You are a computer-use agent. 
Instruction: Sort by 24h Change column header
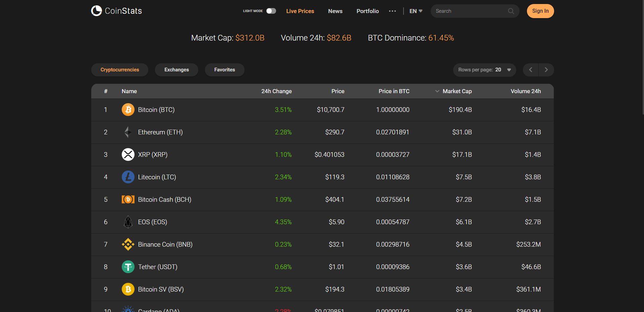click(x=276, y=91)
